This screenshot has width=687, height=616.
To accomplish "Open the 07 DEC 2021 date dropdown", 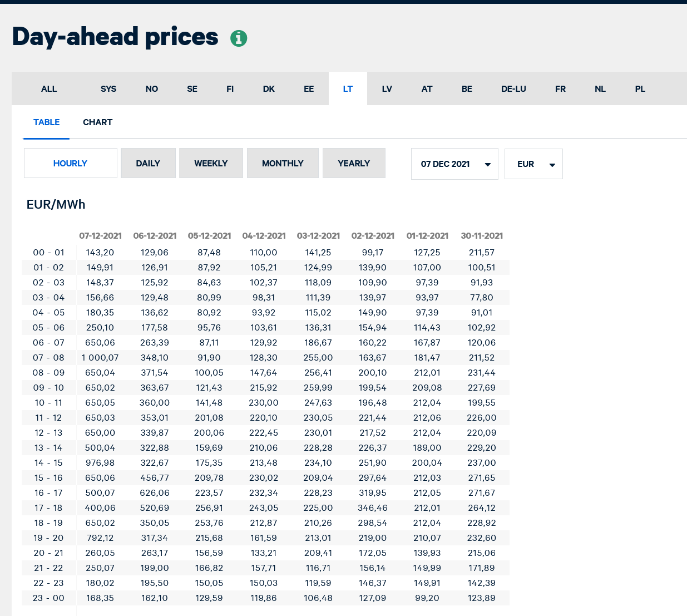I will pos(454,164).
